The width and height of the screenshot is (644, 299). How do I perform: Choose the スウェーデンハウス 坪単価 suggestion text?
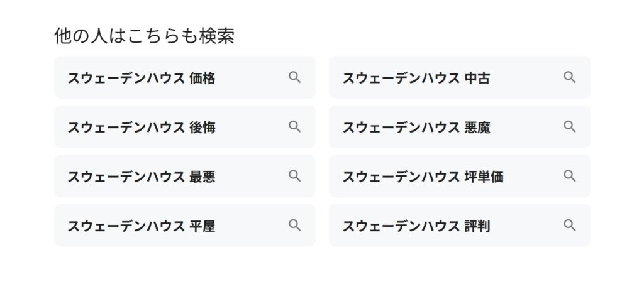[423, 177]
